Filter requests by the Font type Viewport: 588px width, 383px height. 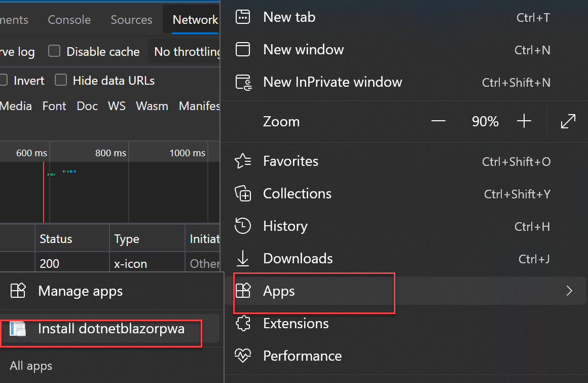tap(54, 106)
